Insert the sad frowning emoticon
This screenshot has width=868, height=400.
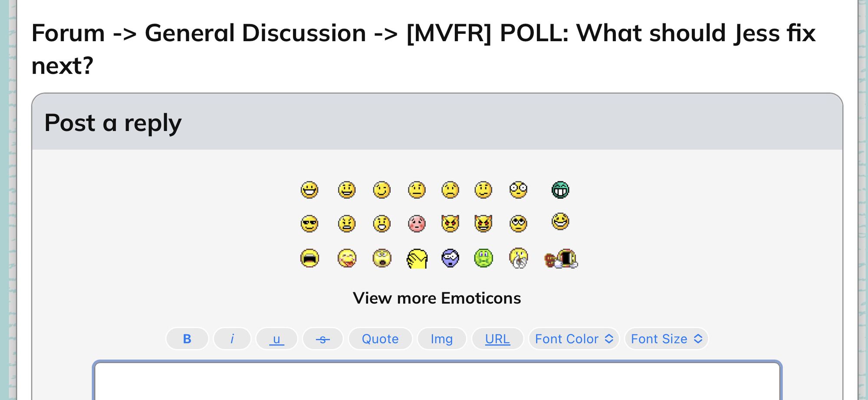click(450, 190)
